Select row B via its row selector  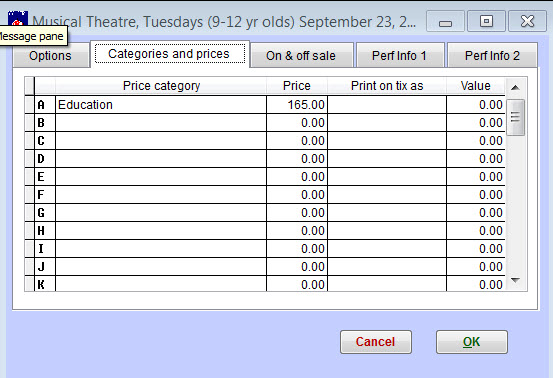click(x=30, y=123)
